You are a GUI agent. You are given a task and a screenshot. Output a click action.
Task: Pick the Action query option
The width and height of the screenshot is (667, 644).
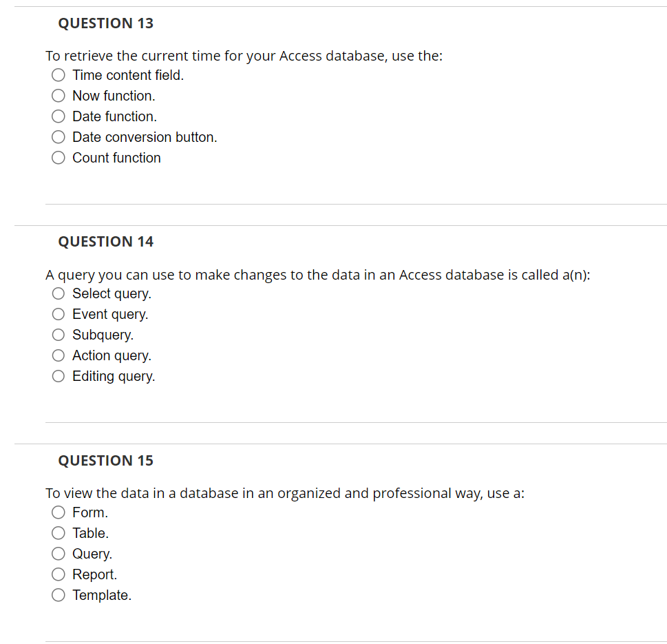[58, 355]
